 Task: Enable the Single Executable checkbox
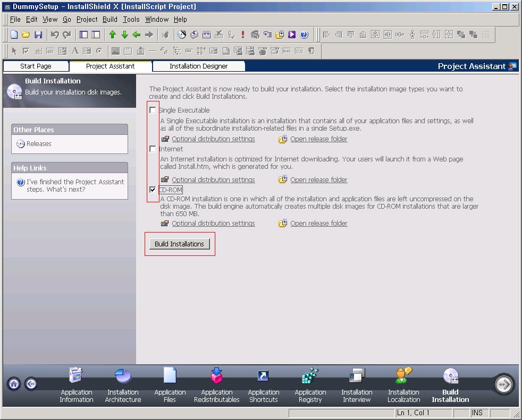(153, 110)
